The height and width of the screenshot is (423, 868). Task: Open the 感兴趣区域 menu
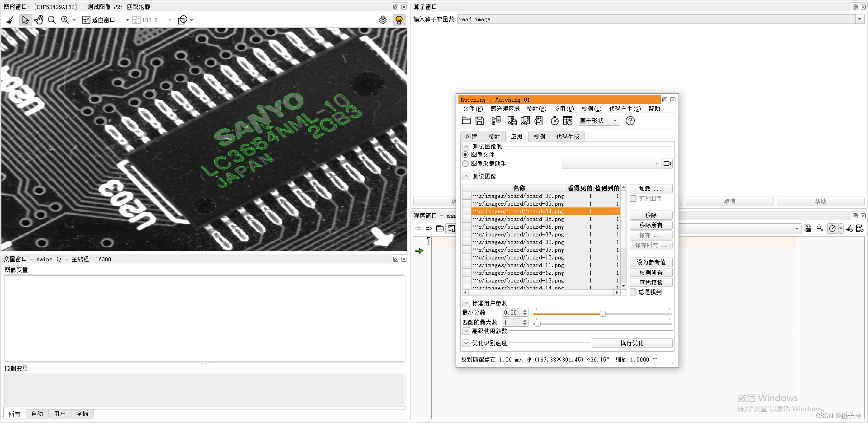point(505,108)
